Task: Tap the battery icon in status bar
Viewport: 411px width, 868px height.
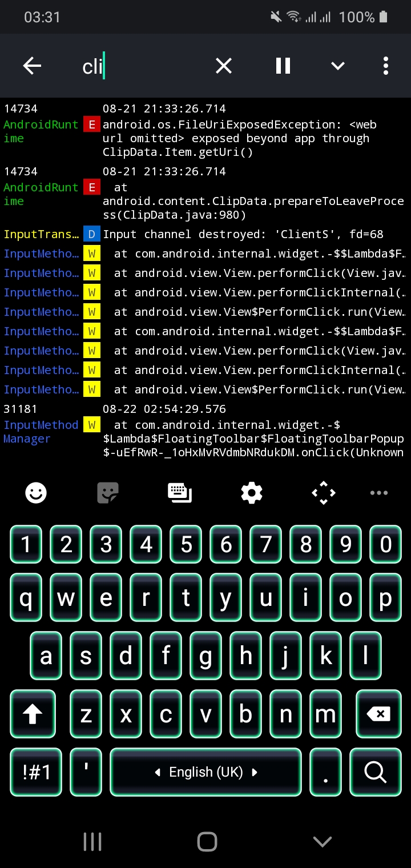Action: [384, 17]
